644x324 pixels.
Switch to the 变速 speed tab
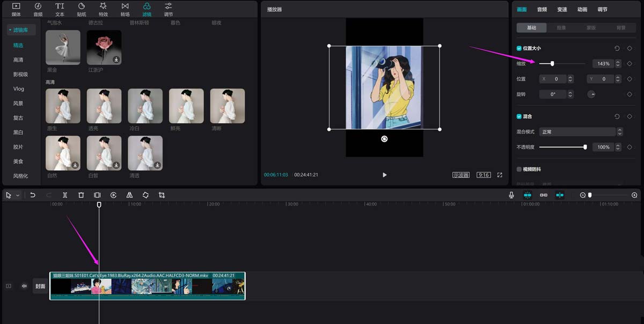click(x=562, y=10)
